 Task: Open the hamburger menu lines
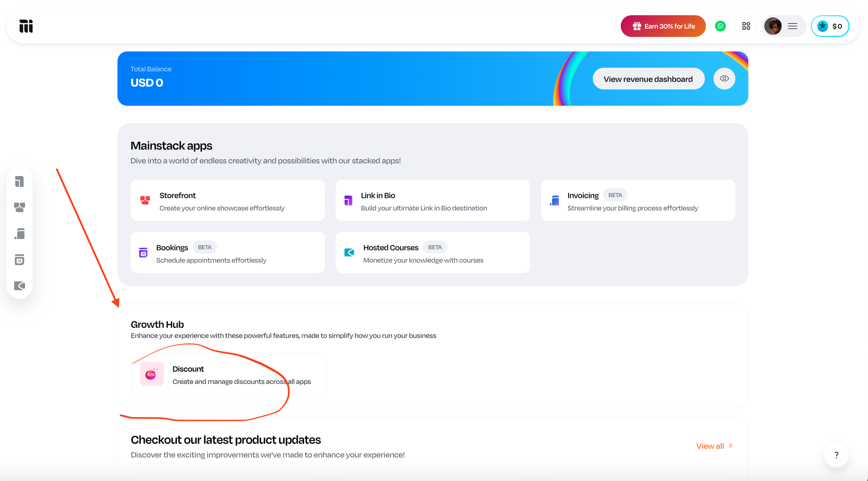793,26
